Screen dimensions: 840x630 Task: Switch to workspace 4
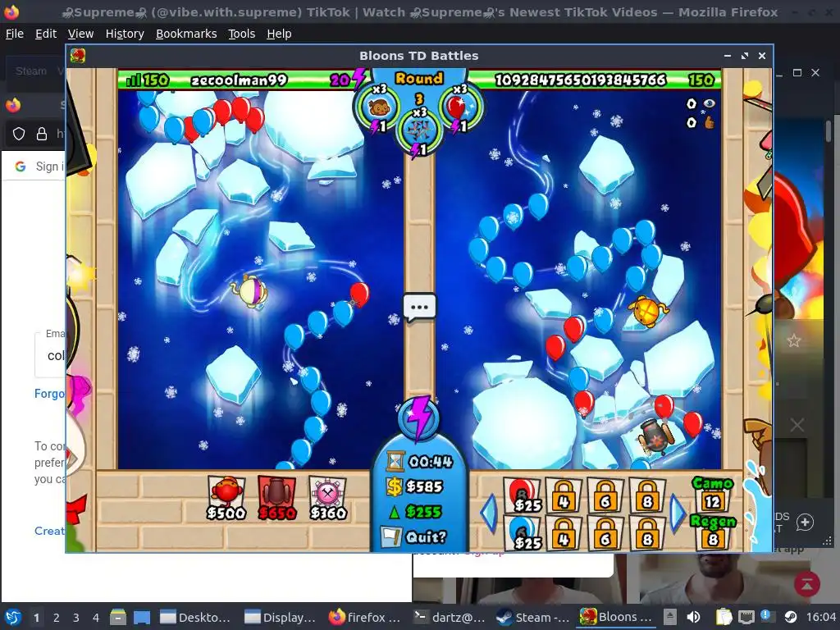coord(96,618)
